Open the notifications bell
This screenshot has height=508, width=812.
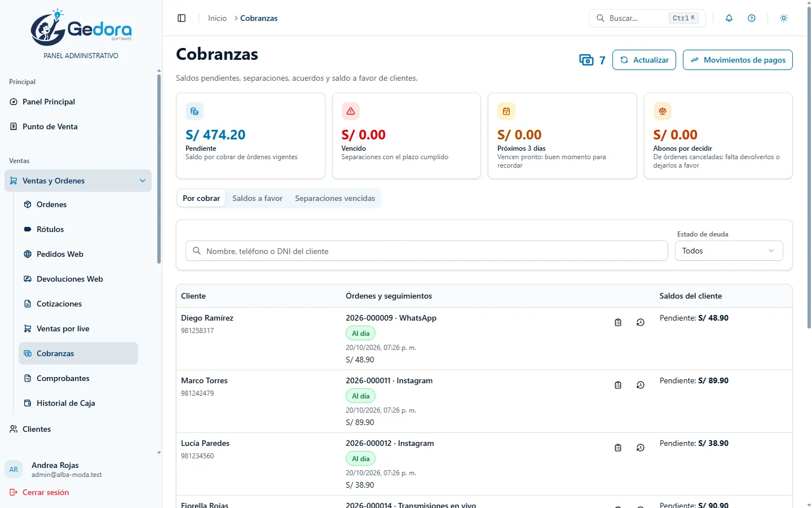coord(729,18)
